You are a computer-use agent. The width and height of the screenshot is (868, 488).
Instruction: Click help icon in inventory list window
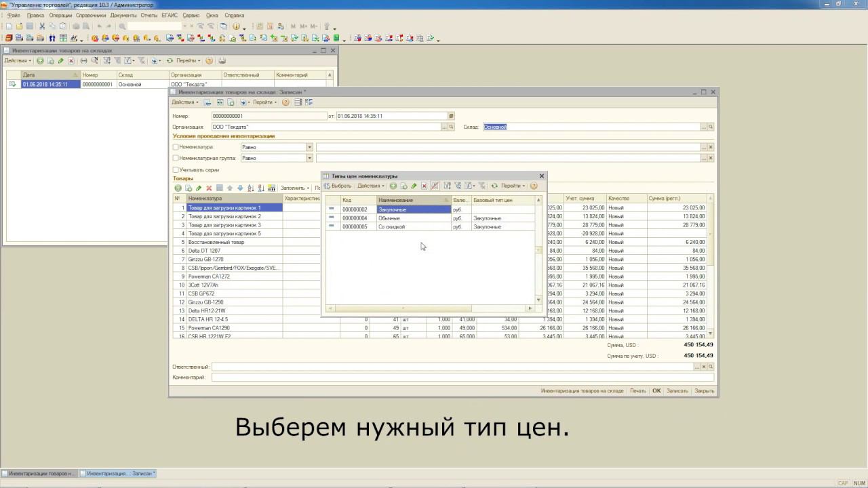pyautogui.click(x=209, y=61)
